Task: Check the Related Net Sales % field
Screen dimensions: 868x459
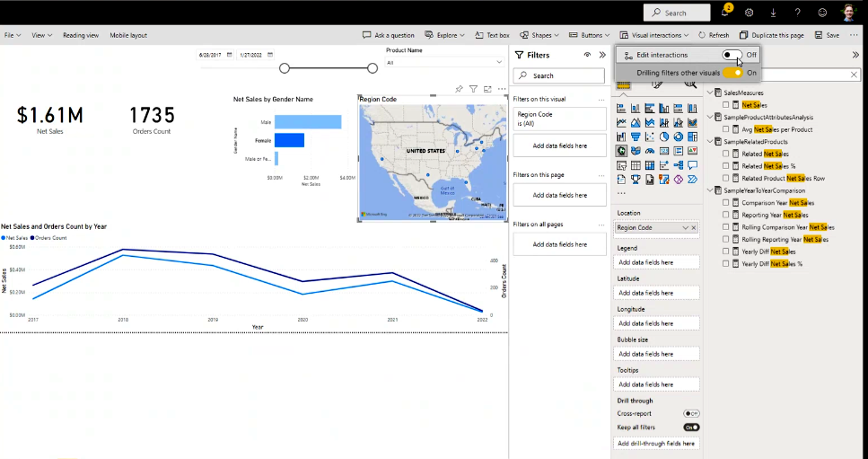Action: (726, 165)
